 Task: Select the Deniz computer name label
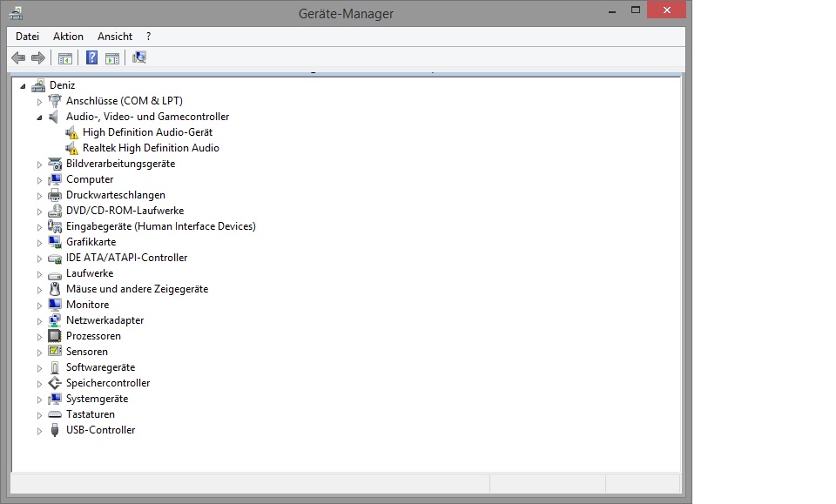click(63, 85)
